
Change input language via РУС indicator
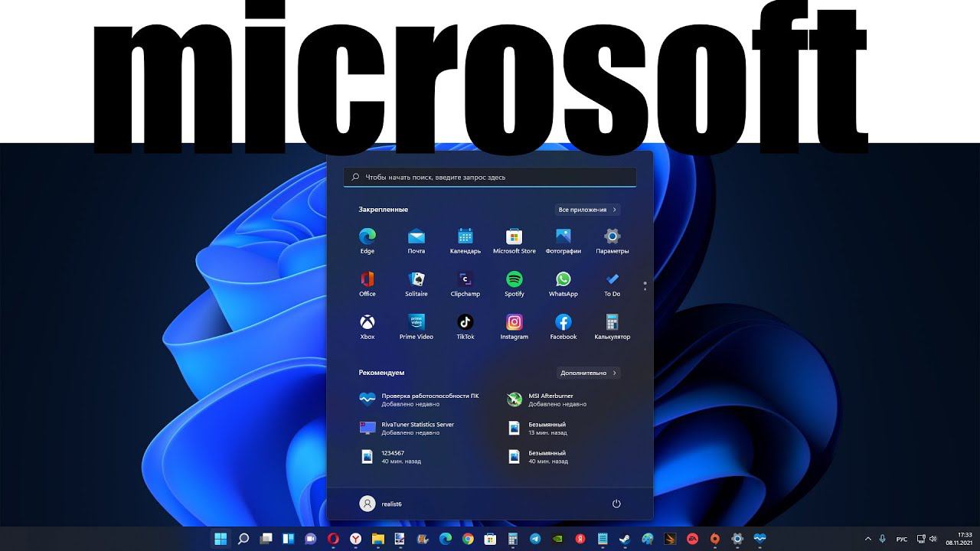pos(902,539)
